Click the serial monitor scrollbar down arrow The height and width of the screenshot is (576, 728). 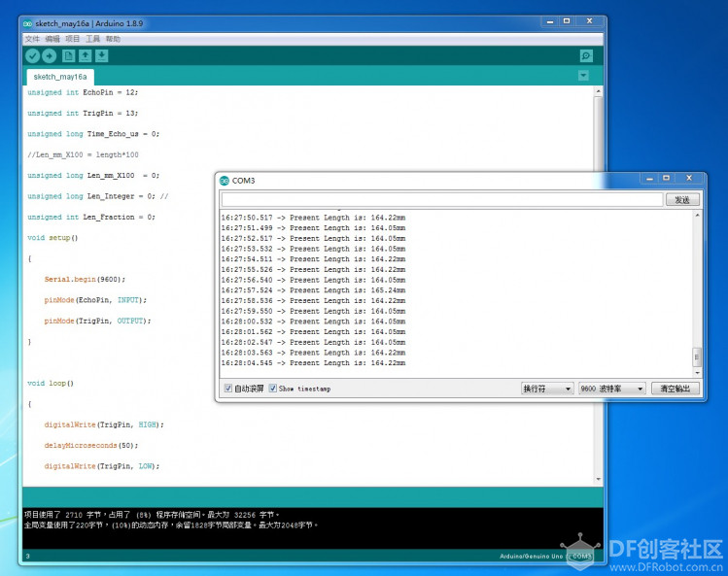point(697,372)
